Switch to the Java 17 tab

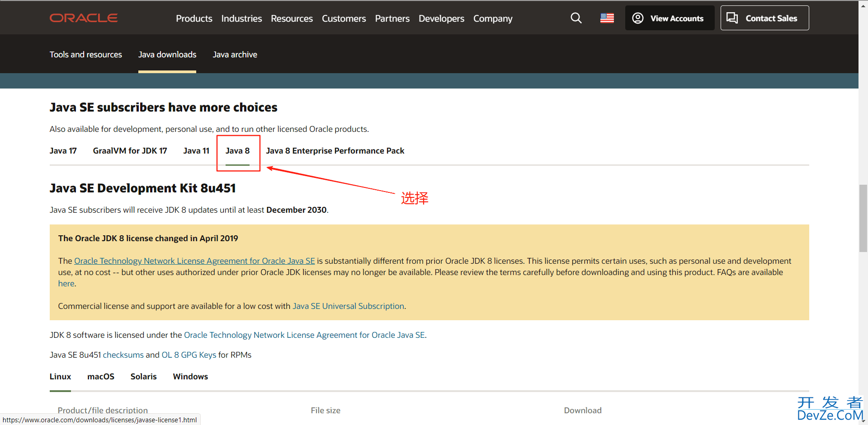point(63,151)
